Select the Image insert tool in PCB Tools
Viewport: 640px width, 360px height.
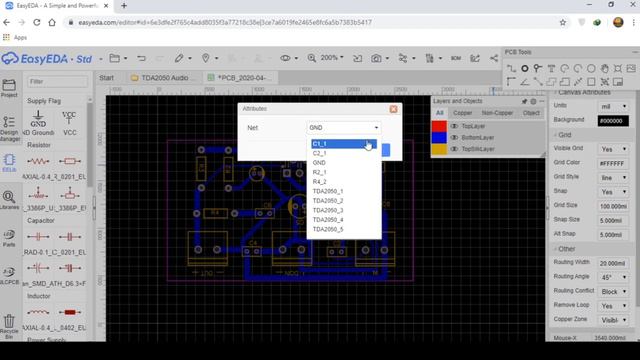coord(631,68)
